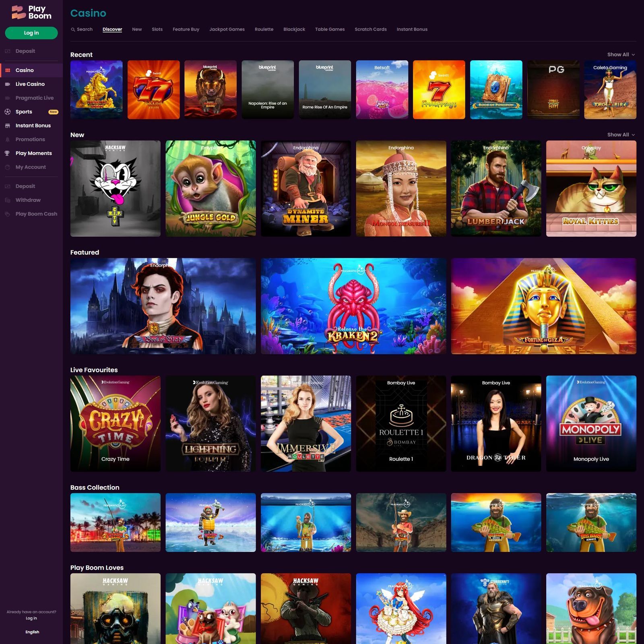
Task: Select the Roulette tab
Action: coord(264,29)
